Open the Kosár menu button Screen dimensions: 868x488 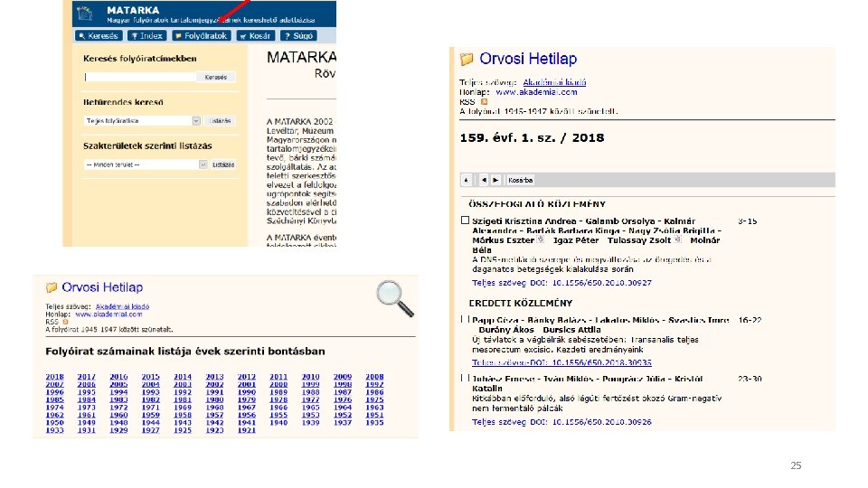point(255,36)
